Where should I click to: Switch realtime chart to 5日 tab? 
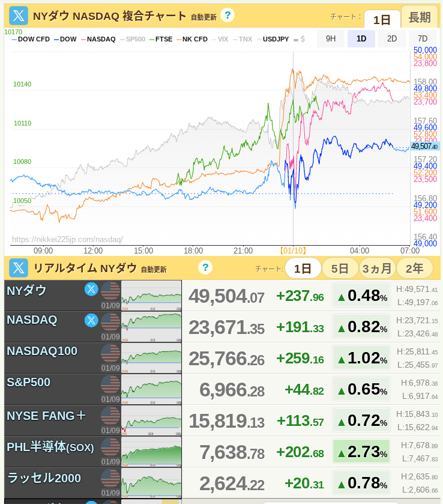tap(340, 268)
